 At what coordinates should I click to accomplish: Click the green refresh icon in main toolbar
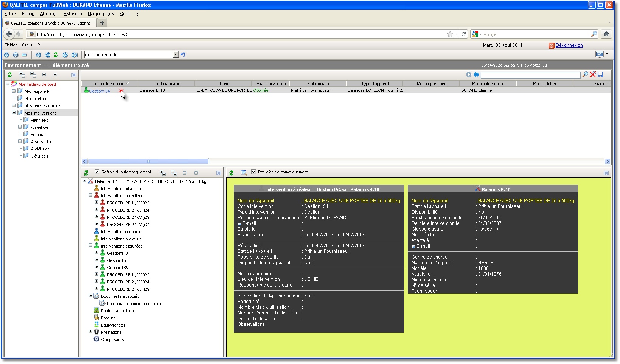tap(56, 55)
